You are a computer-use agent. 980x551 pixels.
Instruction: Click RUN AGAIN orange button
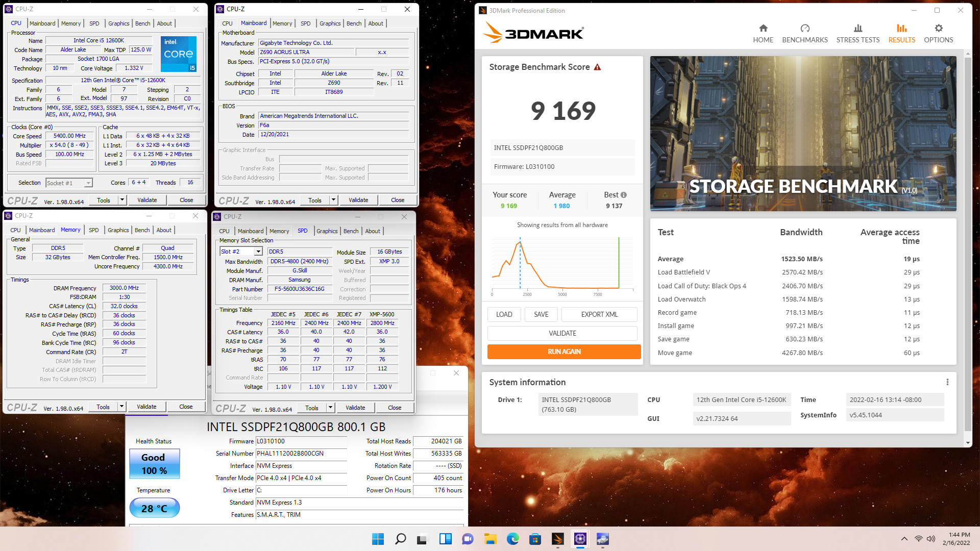click(x=564, y=352)
